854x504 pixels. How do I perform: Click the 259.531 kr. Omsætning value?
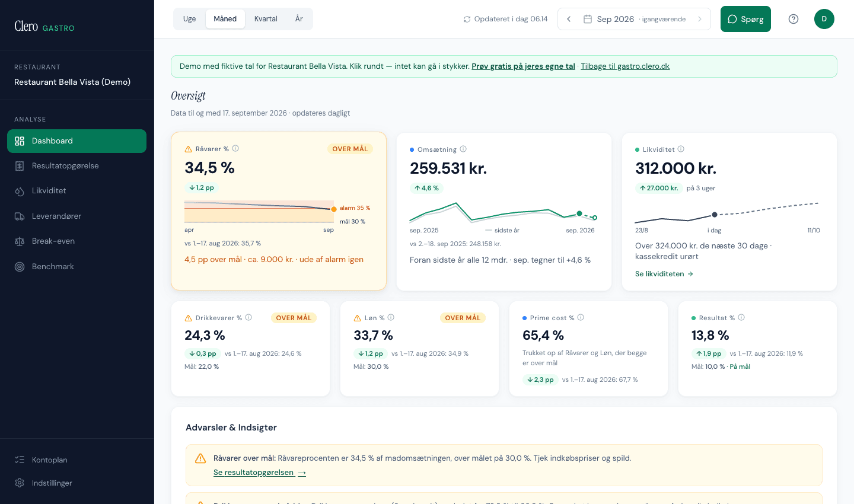pos(448,168)
